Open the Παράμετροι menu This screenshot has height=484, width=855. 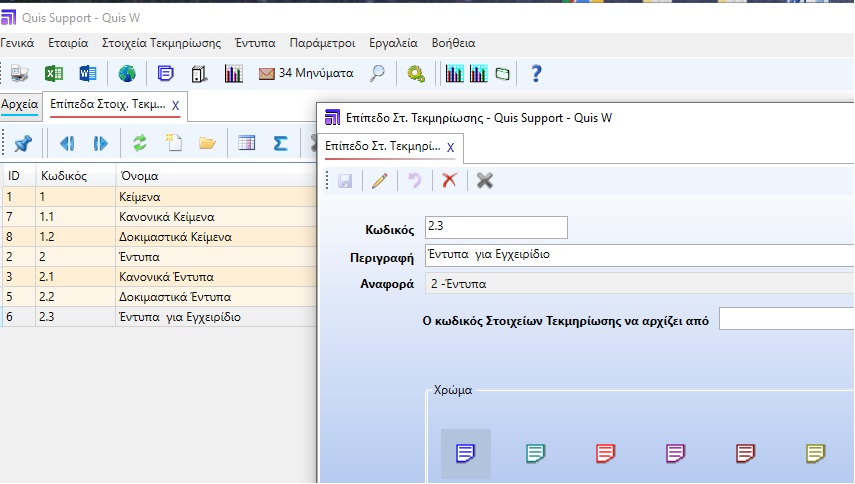[x=322, y=43]
